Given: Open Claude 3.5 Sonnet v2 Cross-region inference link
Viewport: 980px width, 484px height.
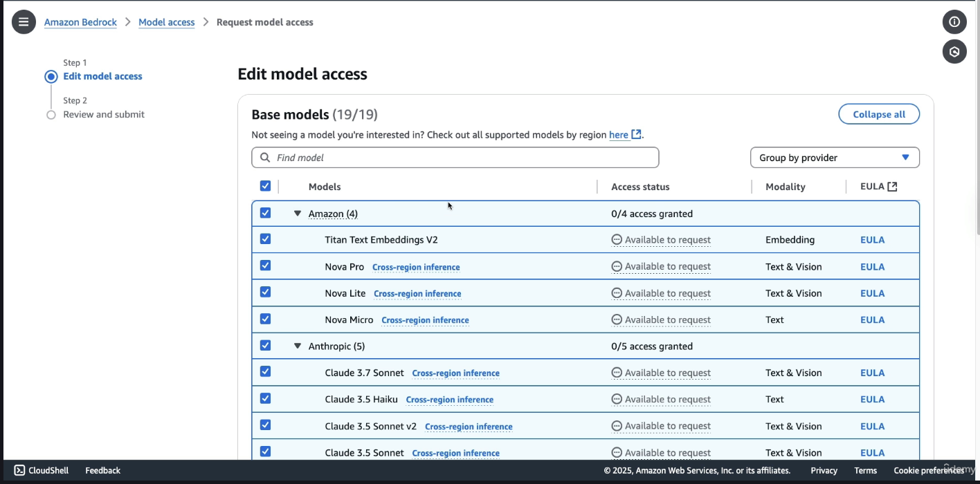Looking at the screenshot, I should [469, 427].
